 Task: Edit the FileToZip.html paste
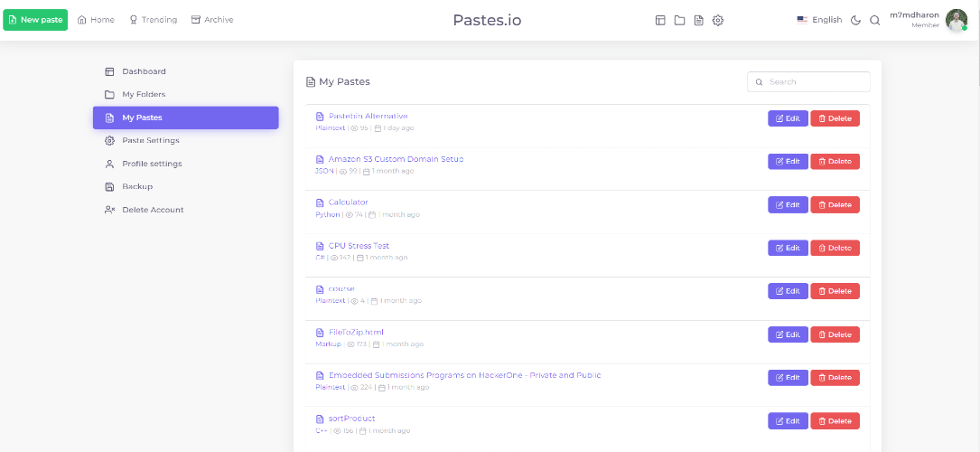788,334
